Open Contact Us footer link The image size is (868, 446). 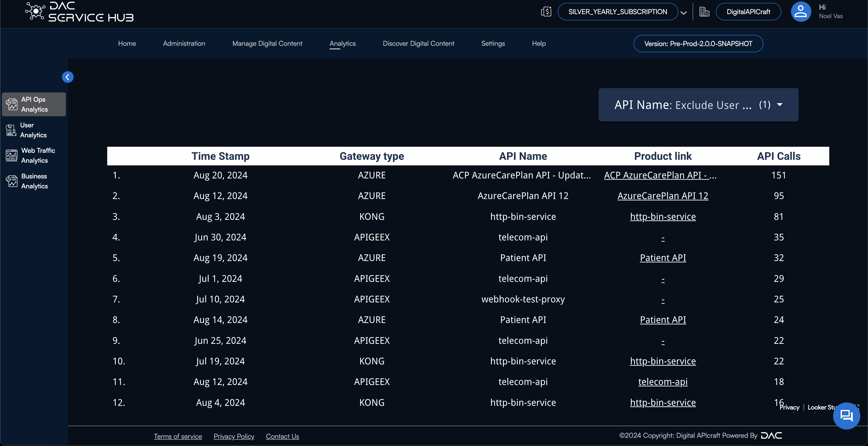pos(282,436)
